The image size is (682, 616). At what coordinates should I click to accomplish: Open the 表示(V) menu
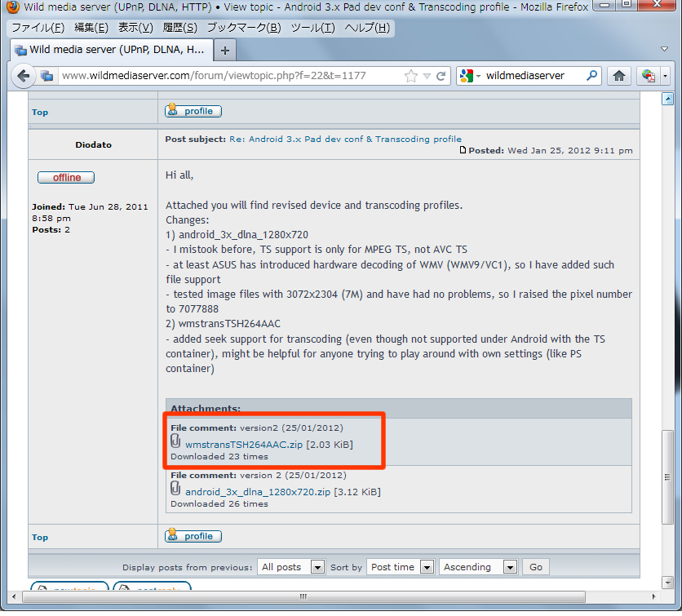coord(135,28)
